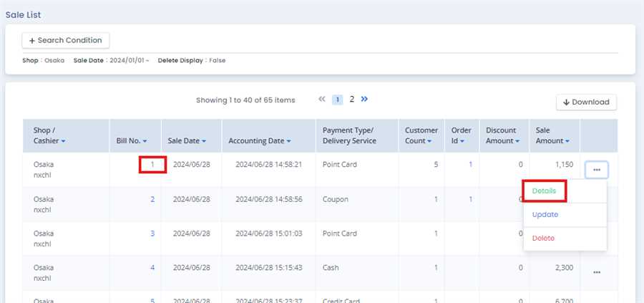Open order Id 1 in first row
644x303 pixels.
(x=470, y=164)
